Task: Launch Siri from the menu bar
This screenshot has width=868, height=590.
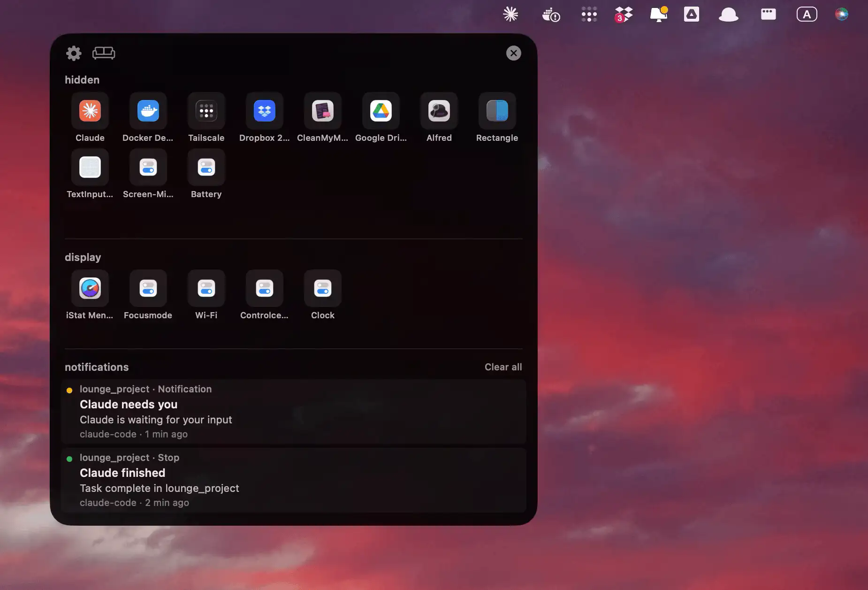Action: pyautogui.click(x=842, y=15)
